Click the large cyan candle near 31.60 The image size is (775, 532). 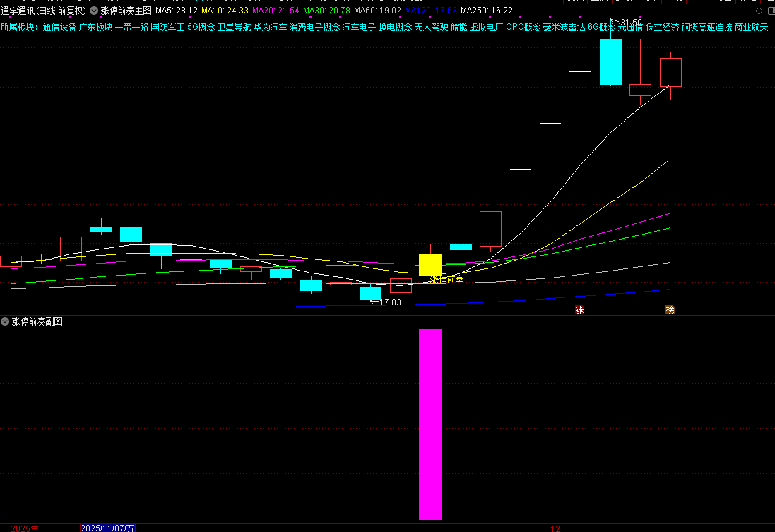point(610,61)
